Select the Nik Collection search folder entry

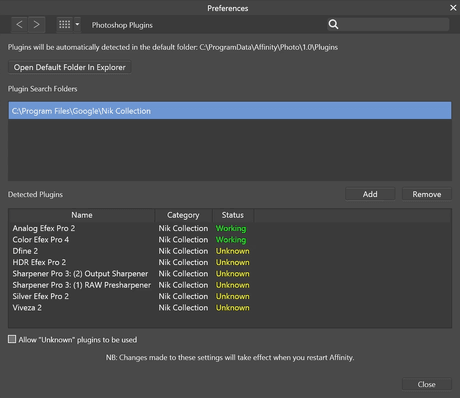230,111
